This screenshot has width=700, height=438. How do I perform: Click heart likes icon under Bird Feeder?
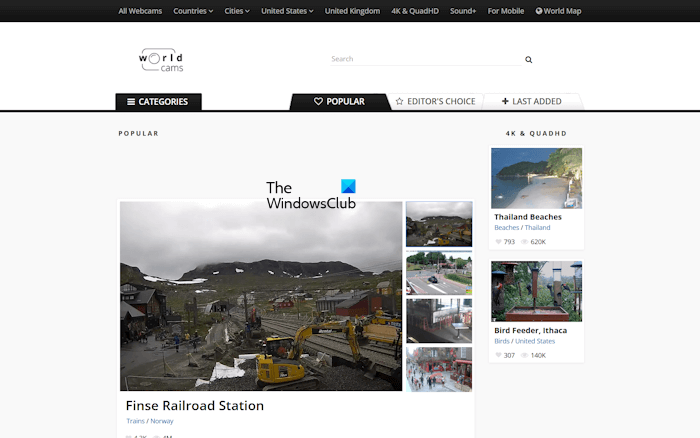[498, 355]
